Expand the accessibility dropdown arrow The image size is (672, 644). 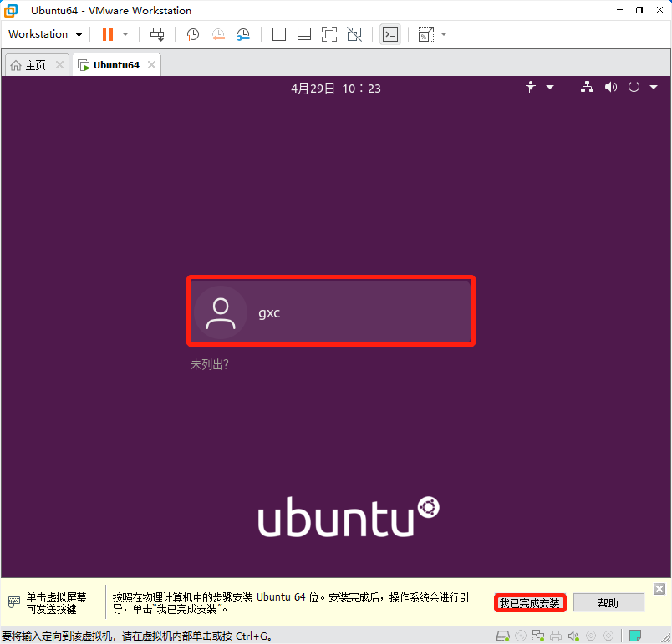[x=550, y=88]
